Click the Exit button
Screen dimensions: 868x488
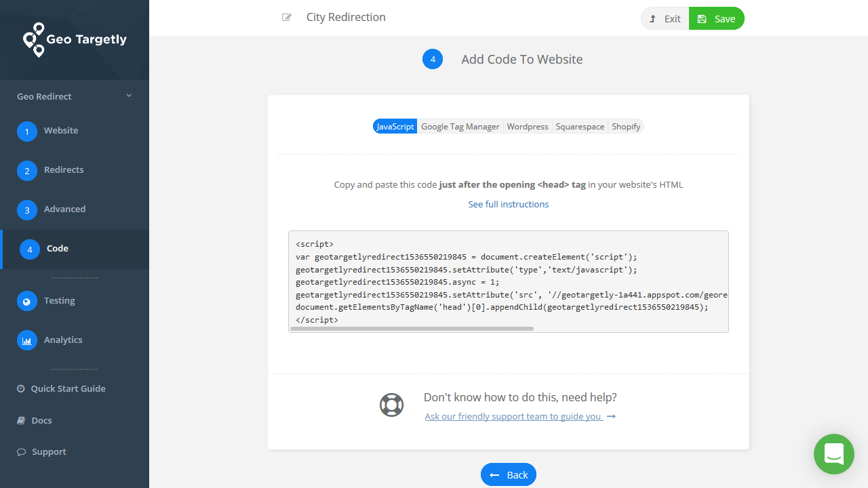click(665, 18)
